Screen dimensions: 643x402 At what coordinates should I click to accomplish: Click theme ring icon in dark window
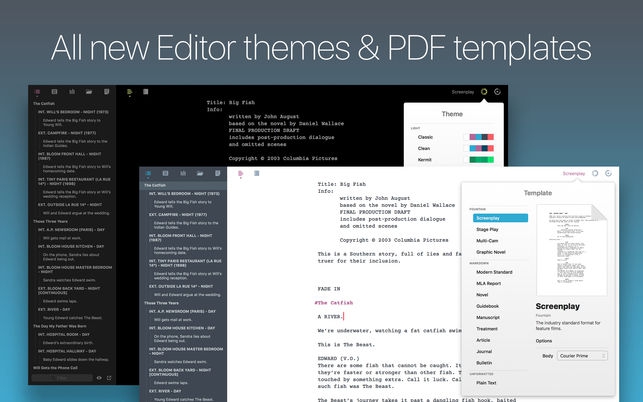[x=484, y=92]
